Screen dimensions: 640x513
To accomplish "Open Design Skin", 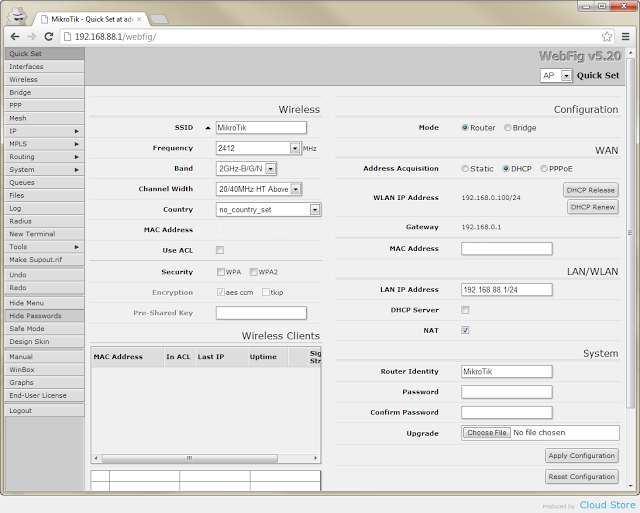I will [x=44, y=342].
